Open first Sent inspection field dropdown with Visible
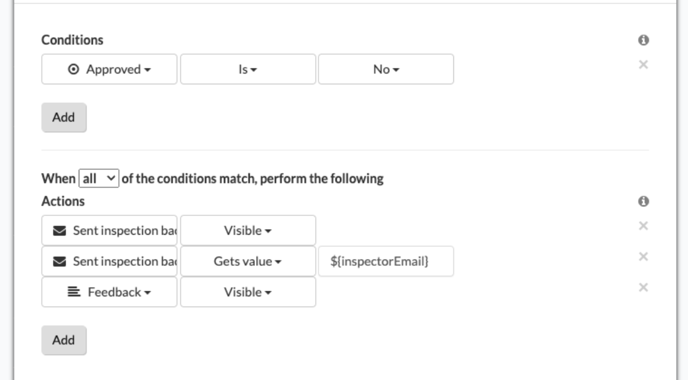 109,230
